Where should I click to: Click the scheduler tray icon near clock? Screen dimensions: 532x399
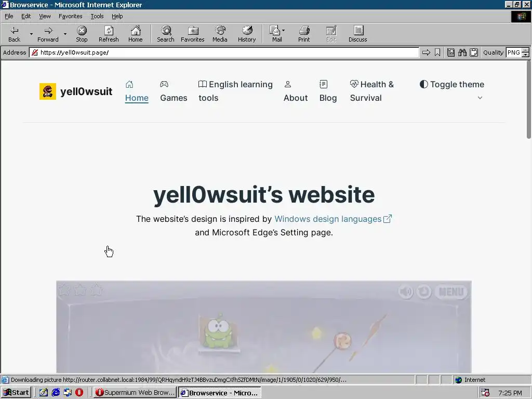pos(485,393)
